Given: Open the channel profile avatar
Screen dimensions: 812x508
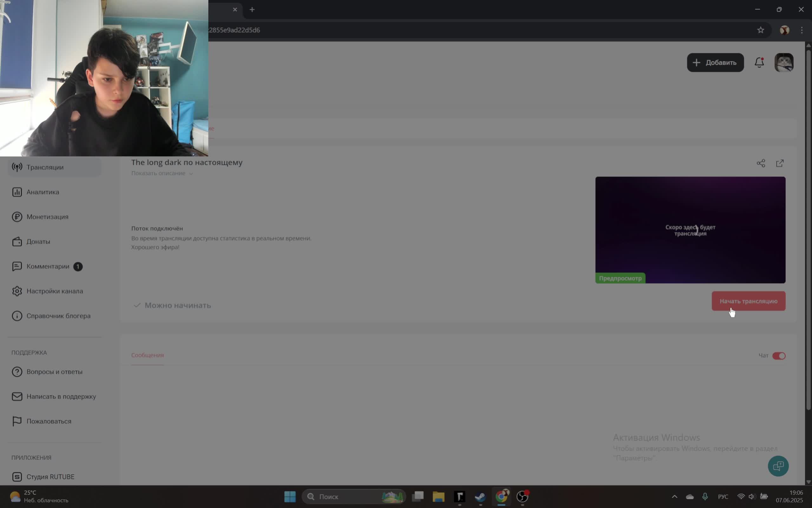Looking at the screenshot, I should [784, 63].
